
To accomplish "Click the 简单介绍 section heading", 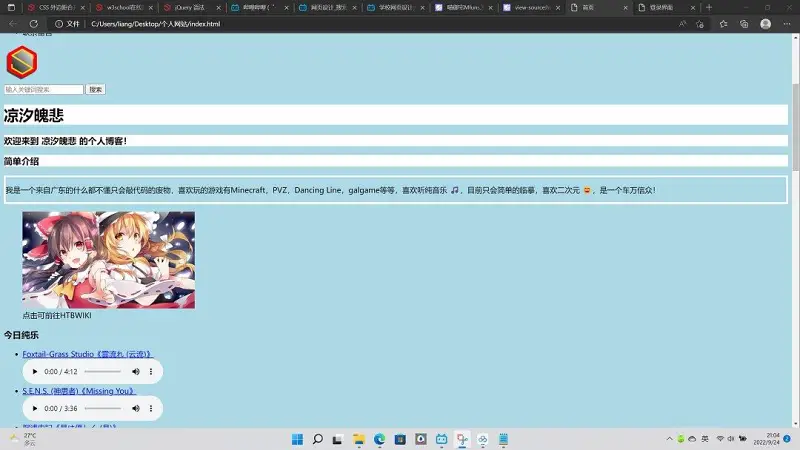I will tap(21, 161).
